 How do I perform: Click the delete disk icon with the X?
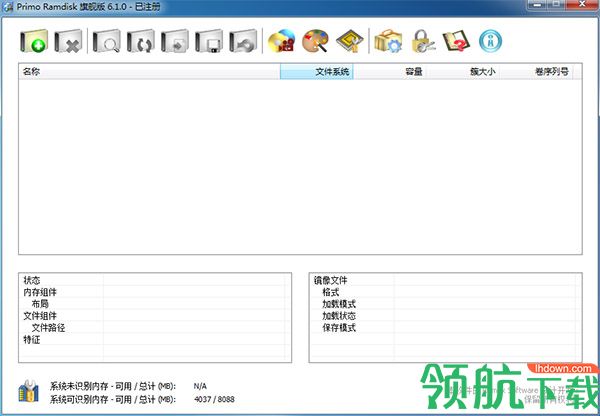pyautogui.click(x=68, y=41)
